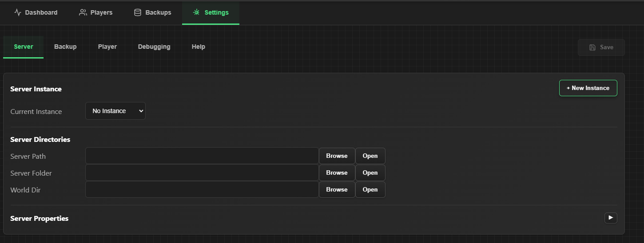Click the World Dir input field

click(202, 189)
